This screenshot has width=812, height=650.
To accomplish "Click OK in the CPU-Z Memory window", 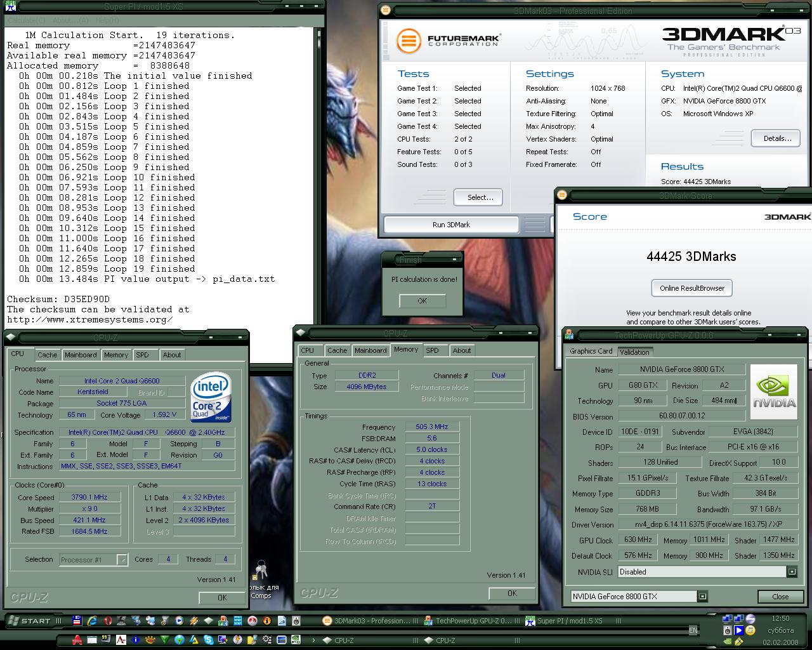I will coord(512,594).
